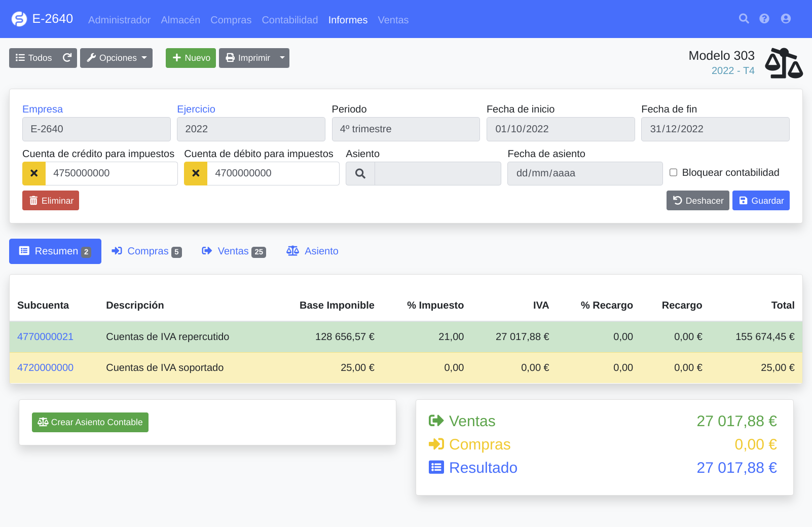Image resolution: width=812 pixels, height=527 pixels.
Task: Click the E-2640 logo icon
Action: [x=19, y=19]
